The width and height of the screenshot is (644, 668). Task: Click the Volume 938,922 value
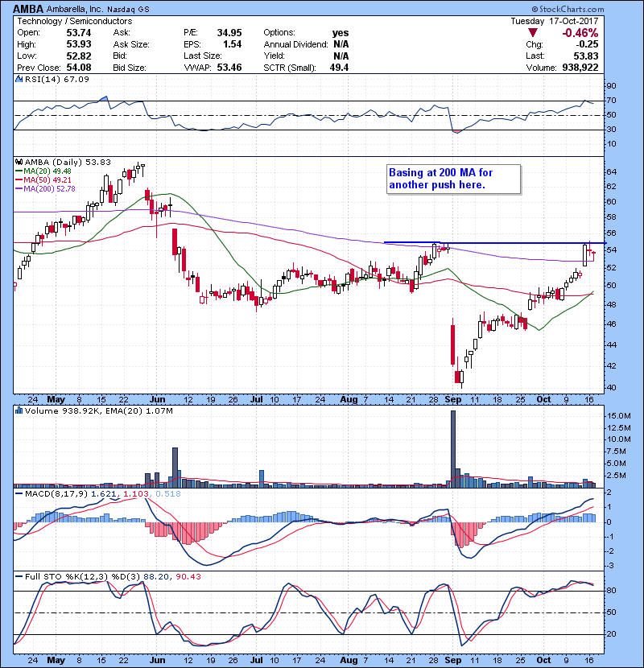coord(580,68)
